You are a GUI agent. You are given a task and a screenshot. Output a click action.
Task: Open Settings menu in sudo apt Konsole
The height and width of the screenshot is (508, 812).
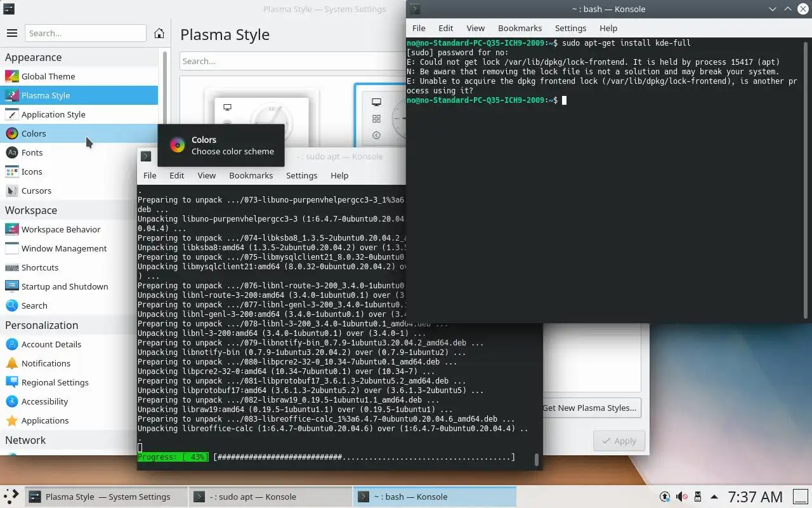click(x=301, y=175)
